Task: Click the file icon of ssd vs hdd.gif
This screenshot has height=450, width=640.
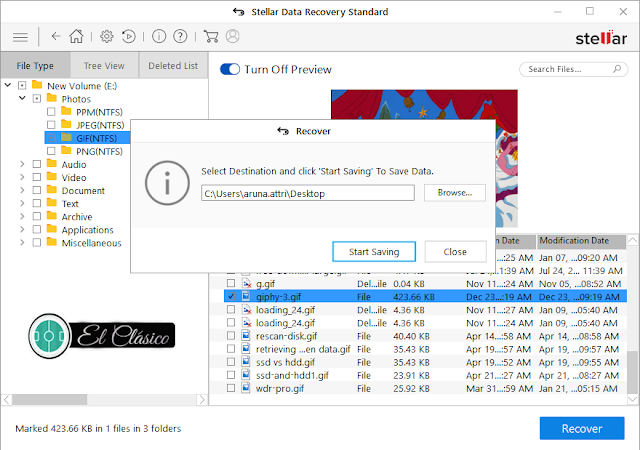Action: click(x=246, y=362)
